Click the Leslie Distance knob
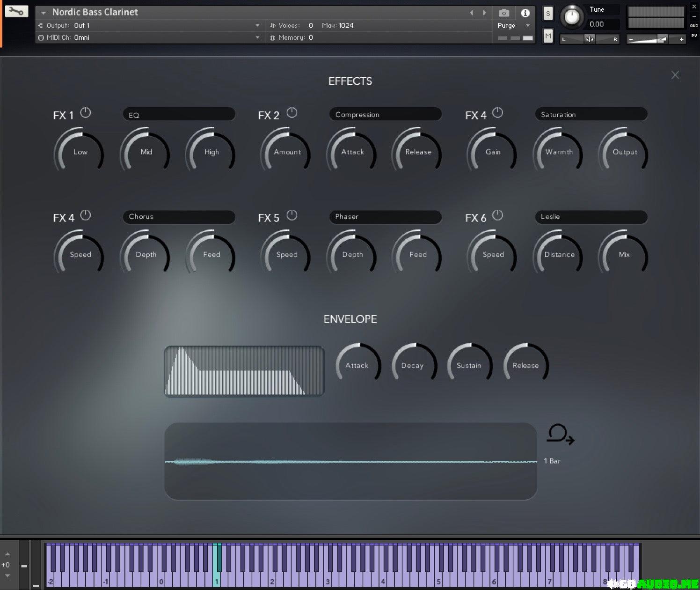The image size is (700, 590). click(558, 254)
